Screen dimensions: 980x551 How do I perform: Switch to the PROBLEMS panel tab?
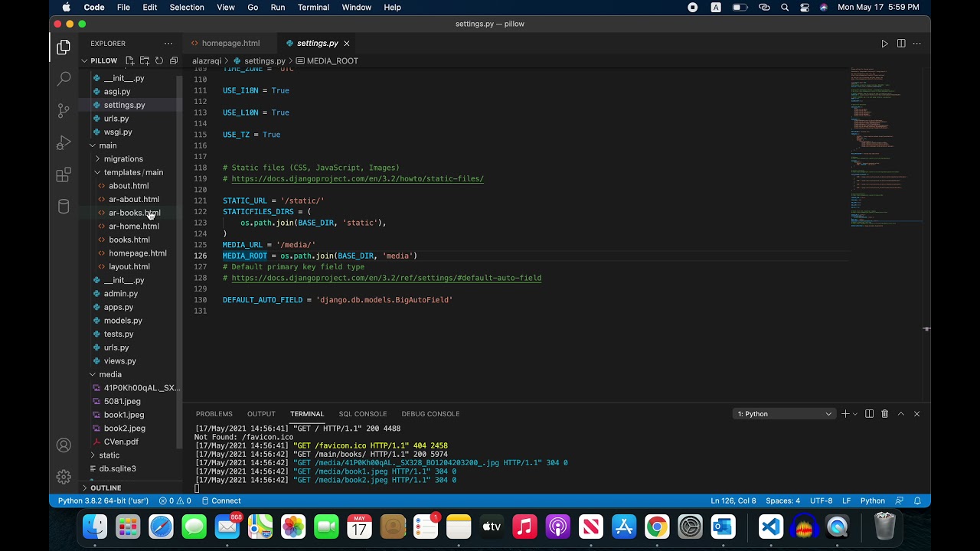click(x=214, y=414)
